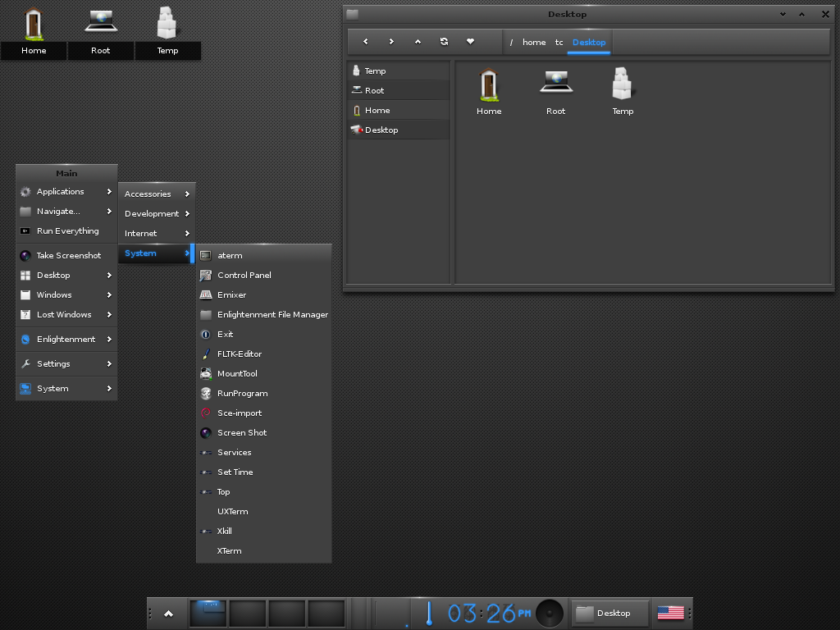Click the 'home' breadcrumb in the path bar

pos(534,43)
